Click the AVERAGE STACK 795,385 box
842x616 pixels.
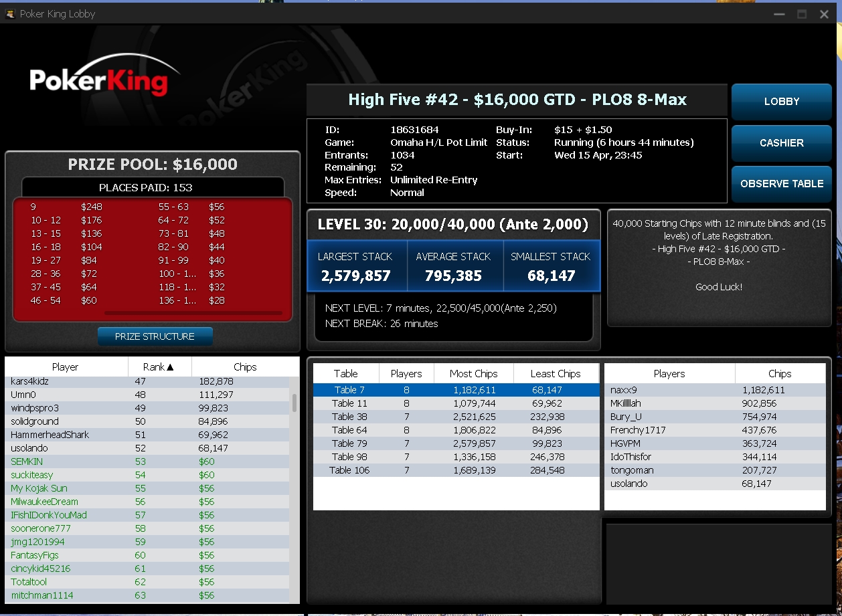point(454,266)
